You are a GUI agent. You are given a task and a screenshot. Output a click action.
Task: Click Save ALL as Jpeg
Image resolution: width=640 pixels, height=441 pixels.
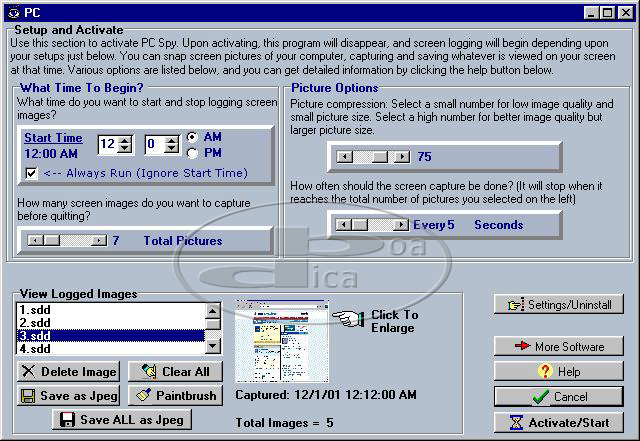(x=121, y=420)
